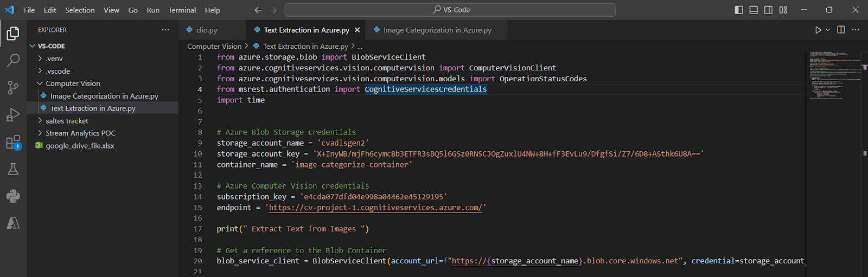
Task: Open google_drive_file.xlsx in explorer
Action: [x=103, y=146]
